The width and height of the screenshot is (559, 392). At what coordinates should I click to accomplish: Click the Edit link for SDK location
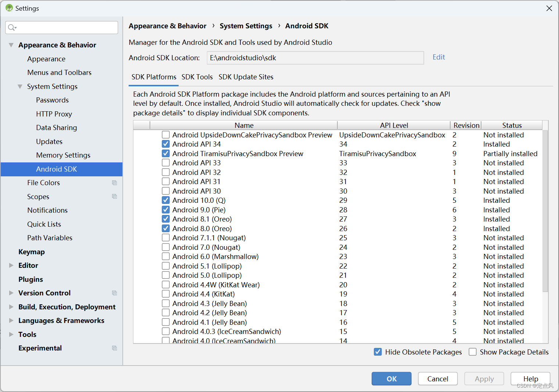[439, 57]
